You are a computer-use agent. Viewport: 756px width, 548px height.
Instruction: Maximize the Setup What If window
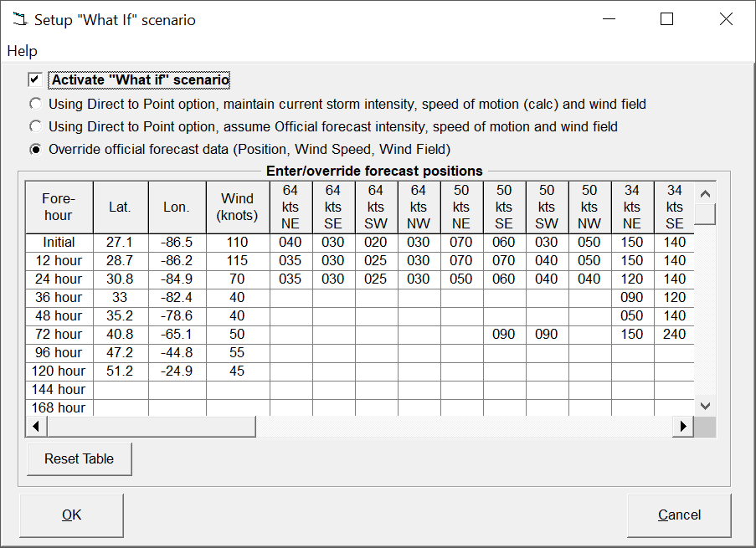pos(666,19)
